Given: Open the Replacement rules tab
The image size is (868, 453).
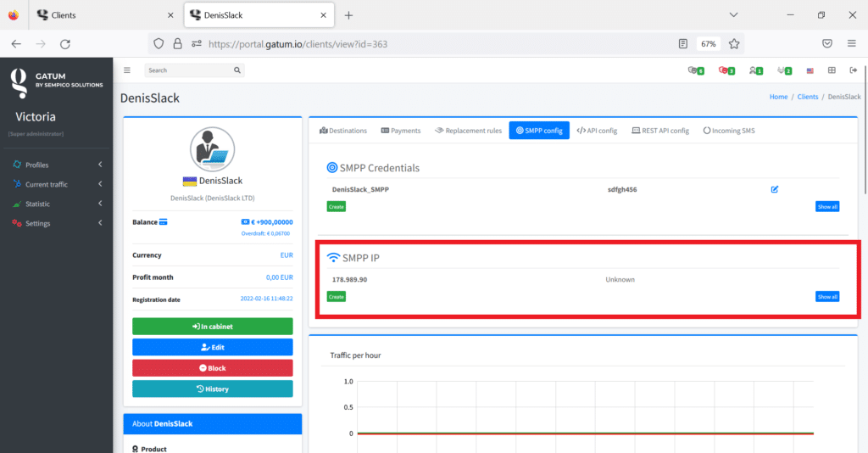Looking at the screenshot, I should [468, 131].
